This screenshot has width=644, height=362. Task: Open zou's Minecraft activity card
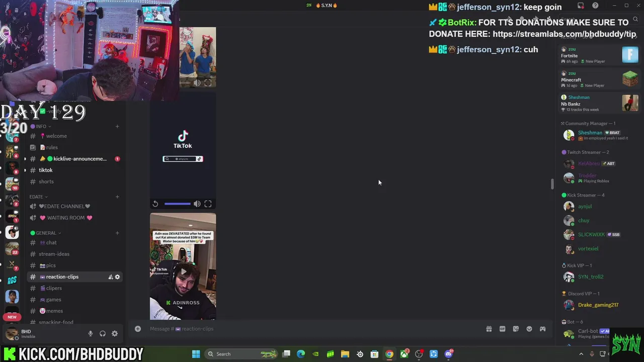[599, 79]
